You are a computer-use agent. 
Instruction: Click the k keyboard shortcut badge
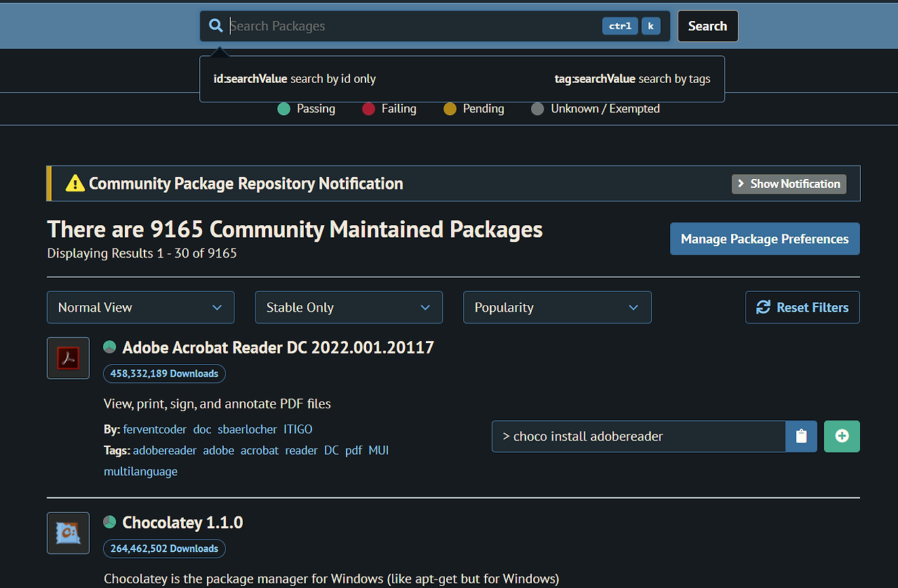click(x=651, y=26)
